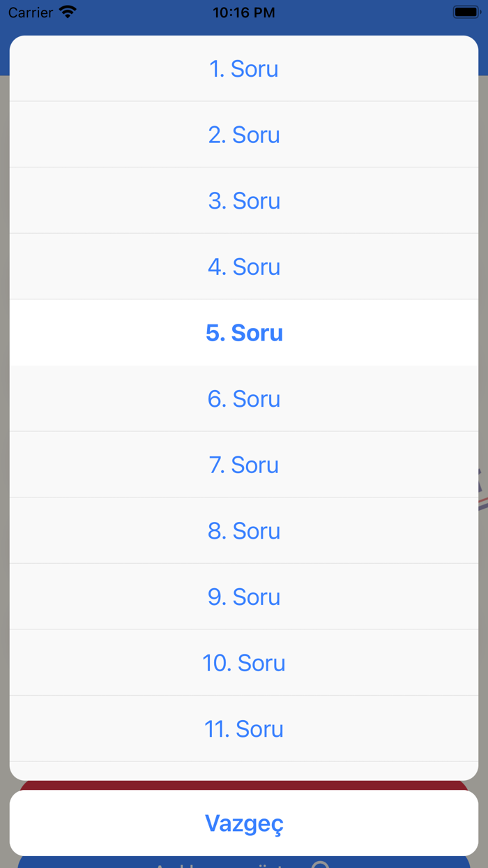Tap the Carrier label in status bar
Viewport: 488px width, 868px height.
pyautogui.click(x=31, y=13)
